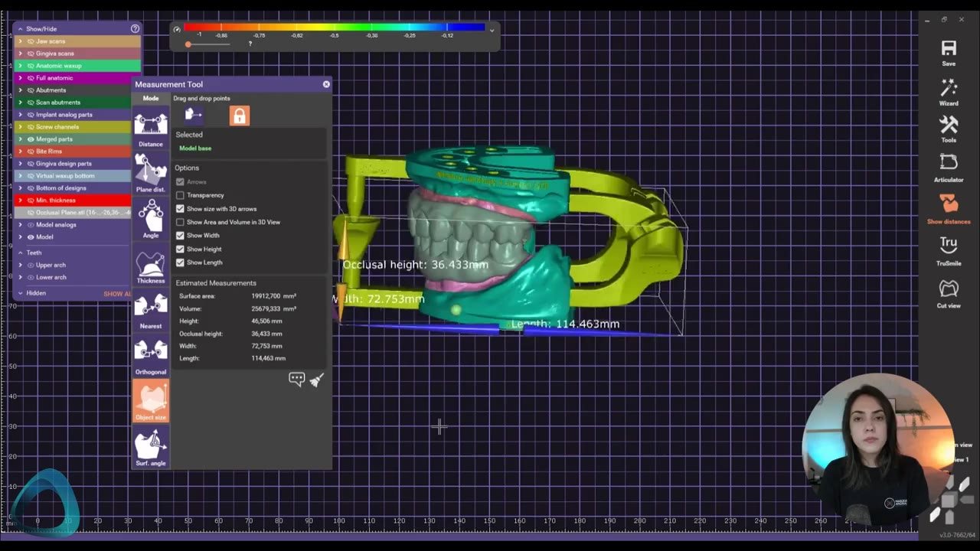980x551 pixels.
Task: Open the Articulator from right sidebar
Action: click(949, 166)
